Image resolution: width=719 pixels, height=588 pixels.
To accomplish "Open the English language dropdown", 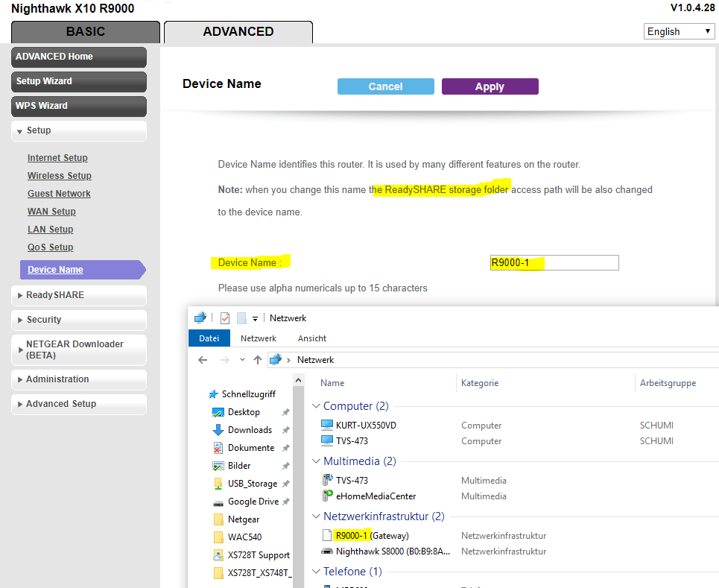I will (x=679, y=31).
